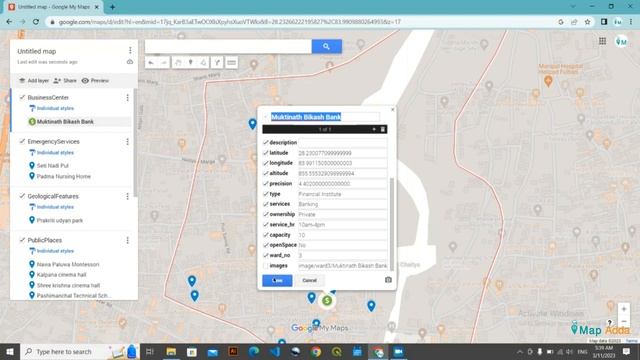
Task: Select Padma Nursing Home list item
Action: coord(64,176)
